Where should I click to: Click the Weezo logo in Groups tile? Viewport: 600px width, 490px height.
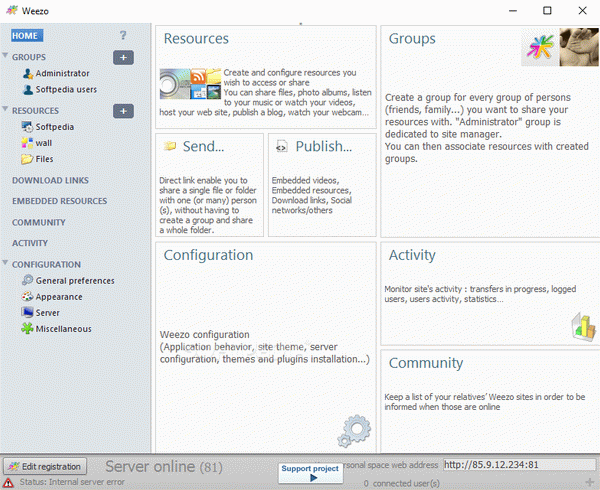[540, 47]
